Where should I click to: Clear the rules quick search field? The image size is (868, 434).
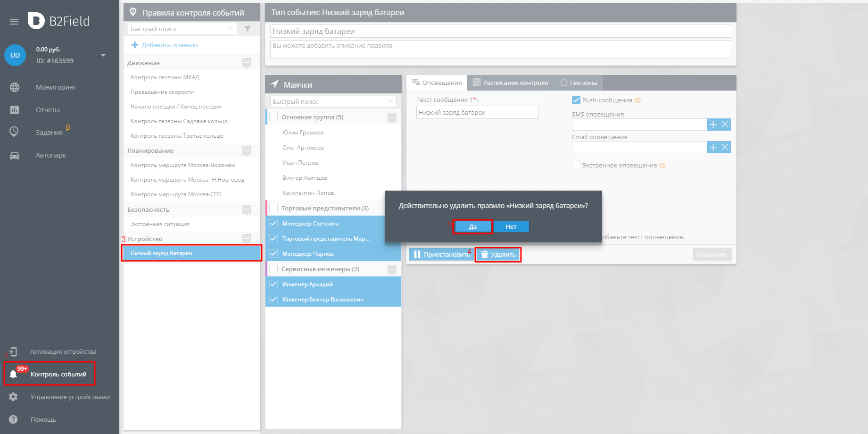(x=231, y=29)
